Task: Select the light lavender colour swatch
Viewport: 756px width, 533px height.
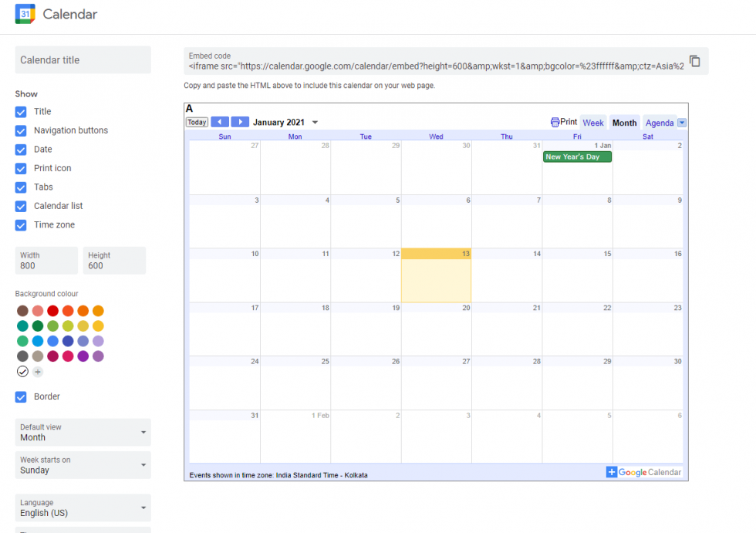Action: (99, 341)
